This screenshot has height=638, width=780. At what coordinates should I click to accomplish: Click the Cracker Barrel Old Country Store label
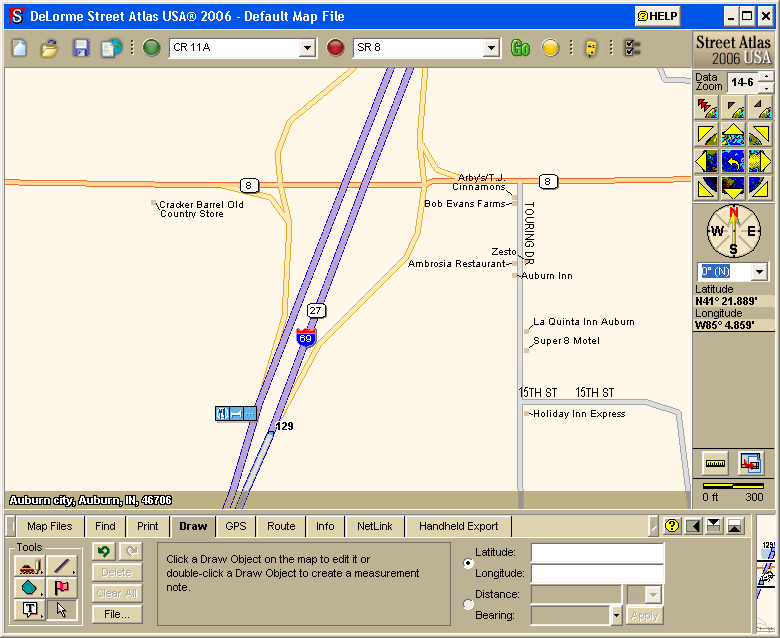pos(201,209)
